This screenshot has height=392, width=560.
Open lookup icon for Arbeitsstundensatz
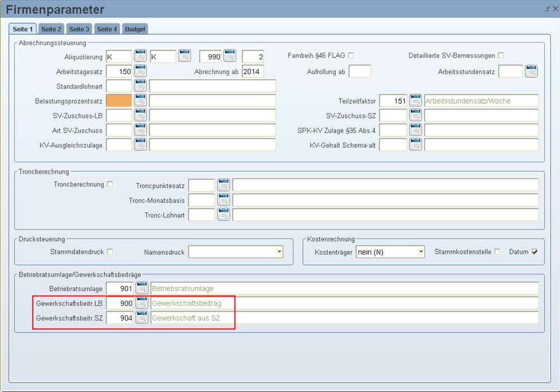click(531, 71)
